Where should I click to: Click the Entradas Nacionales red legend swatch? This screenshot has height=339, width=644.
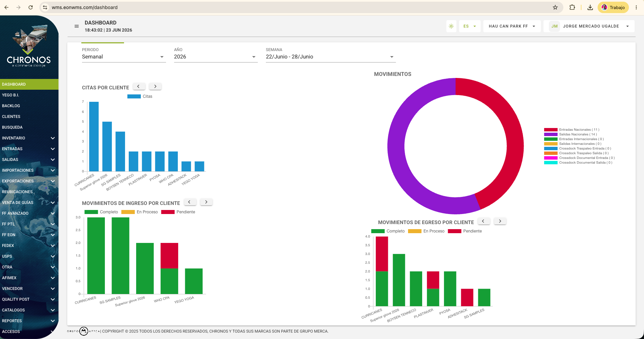click(x=551, y=130)
